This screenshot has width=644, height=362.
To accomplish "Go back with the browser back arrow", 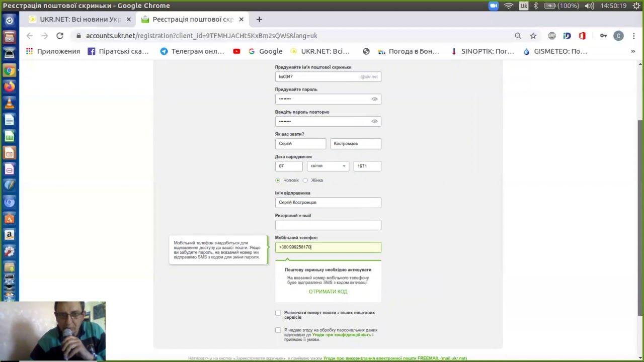I will [x=30, y=36].
